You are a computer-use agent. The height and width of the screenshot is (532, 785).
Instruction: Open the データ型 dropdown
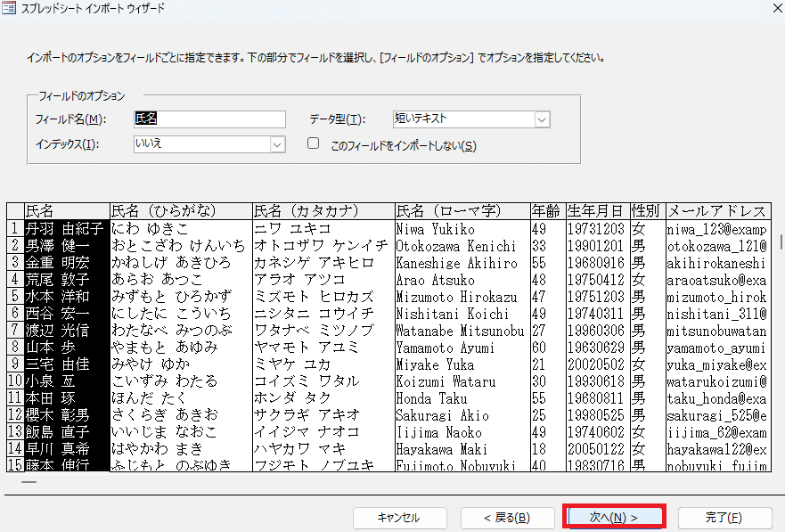pyautogui.click(x=542, y=119)
